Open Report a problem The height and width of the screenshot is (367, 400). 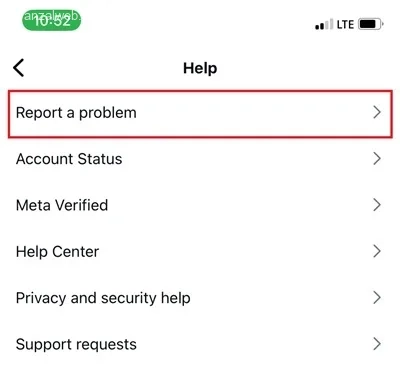76,113
